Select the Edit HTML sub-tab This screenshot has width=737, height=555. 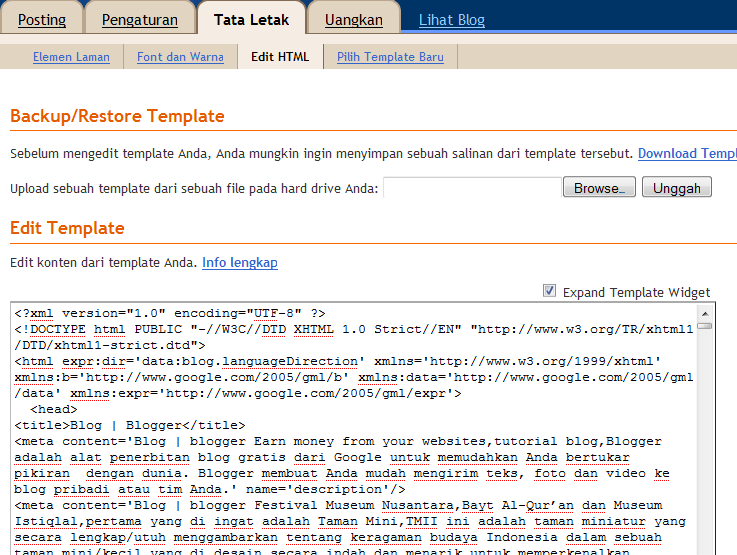[x=280, y=57]
